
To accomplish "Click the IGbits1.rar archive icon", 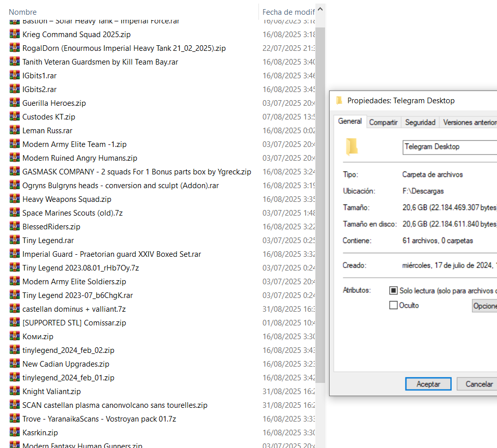I will click(15, 75).
